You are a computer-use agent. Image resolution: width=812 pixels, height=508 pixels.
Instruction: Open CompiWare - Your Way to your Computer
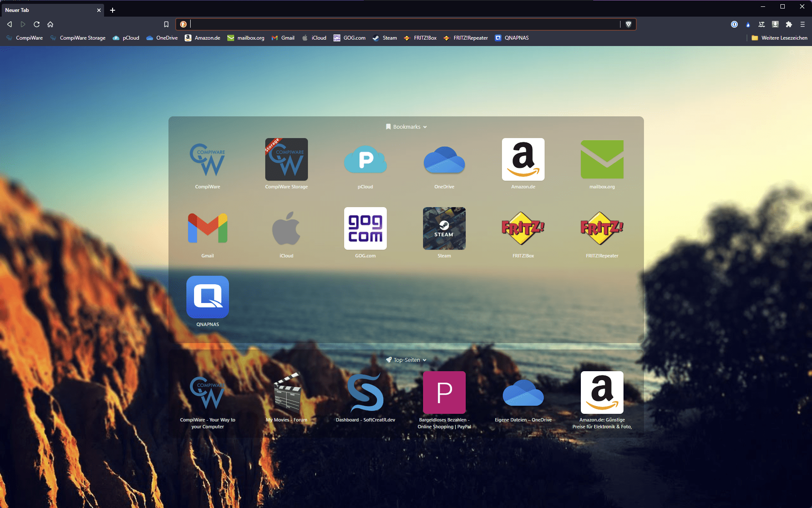click(x=208, y=401)
